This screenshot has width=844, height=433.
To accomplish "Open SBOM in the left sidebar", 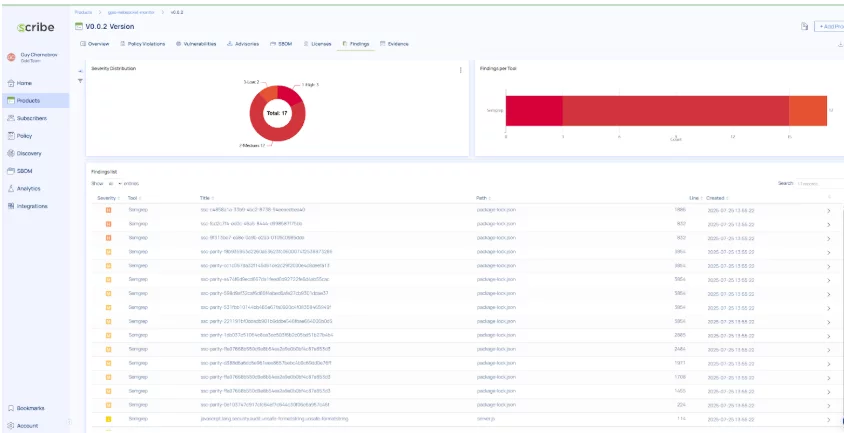I will (20, 171).
